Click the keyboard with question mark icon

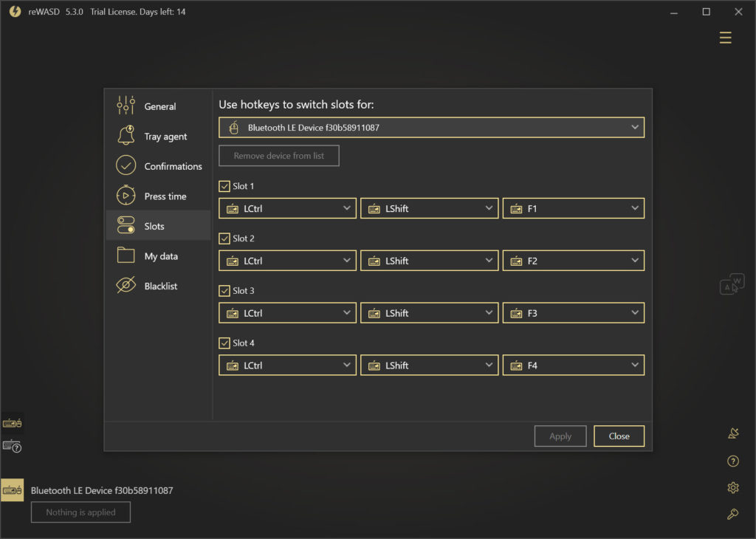click(12, 447)
